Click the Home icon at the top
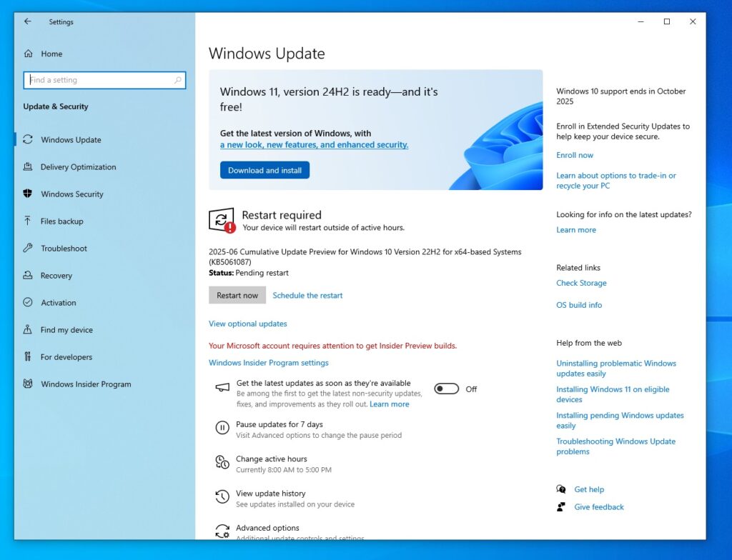This screenshot has height=560, width=732. (x=29, y=54)
